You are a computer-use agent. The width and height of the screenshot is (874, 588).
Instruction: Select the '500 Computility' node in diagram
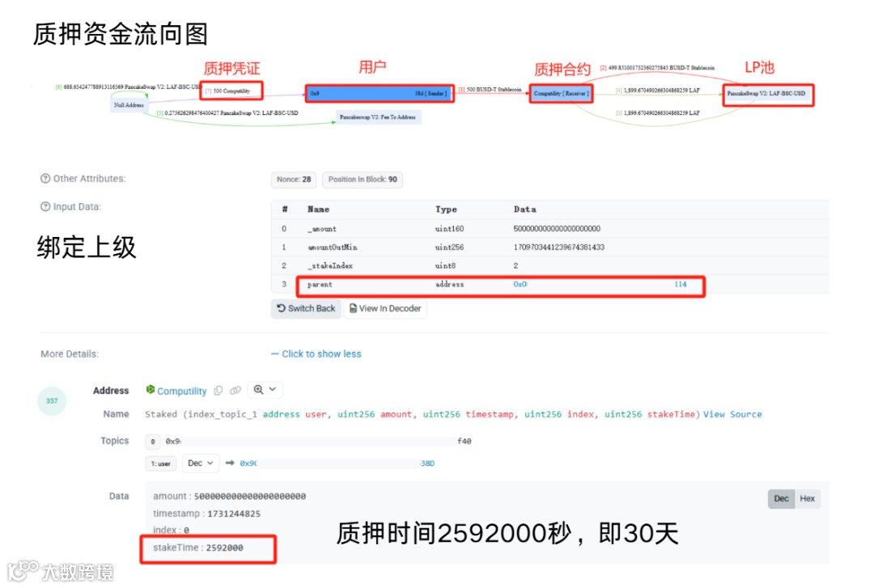(231, 91)
